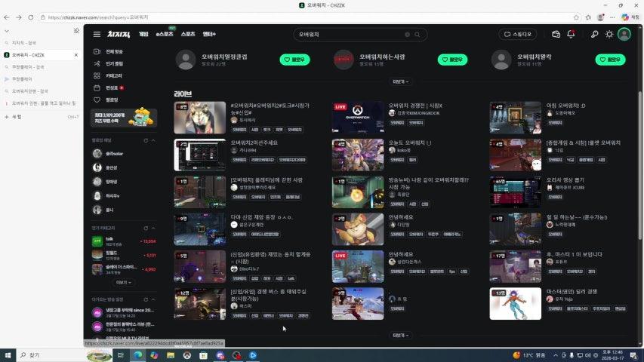Open the 스튜디오 button
Screen dimensions: 644x362
[x=517, y=35]
